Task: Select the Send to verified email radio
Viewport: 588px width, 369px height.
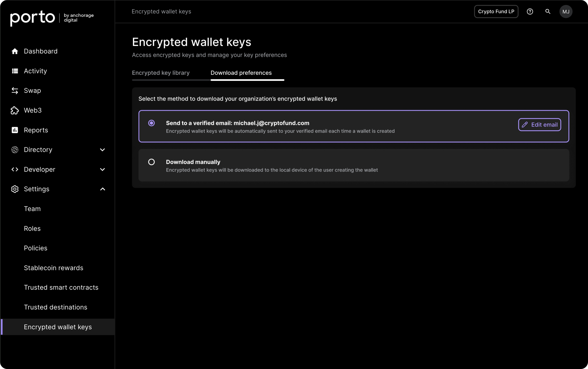Action: (151, 123)
